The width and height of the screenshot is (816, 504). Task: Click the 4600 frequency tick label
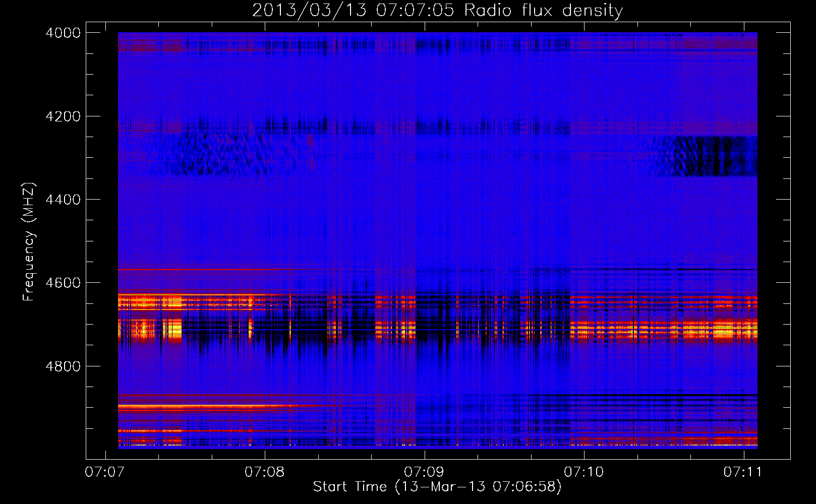coord(63,283)
